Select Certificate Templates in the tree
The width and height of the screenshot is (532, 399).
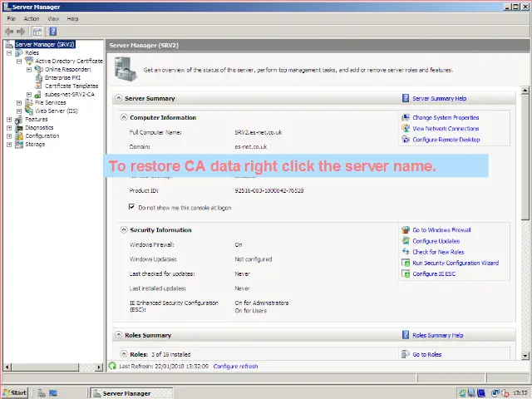(71, 86)
